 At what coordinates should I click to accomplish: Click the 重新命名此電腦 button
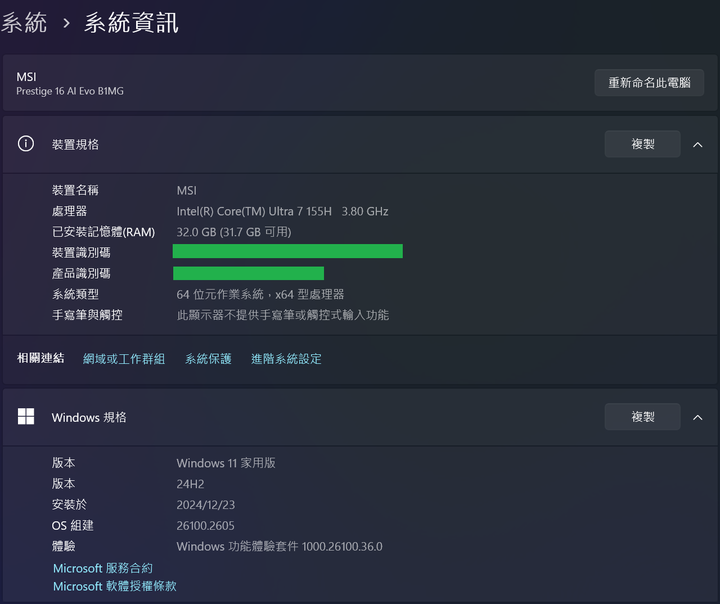point(649,83)
